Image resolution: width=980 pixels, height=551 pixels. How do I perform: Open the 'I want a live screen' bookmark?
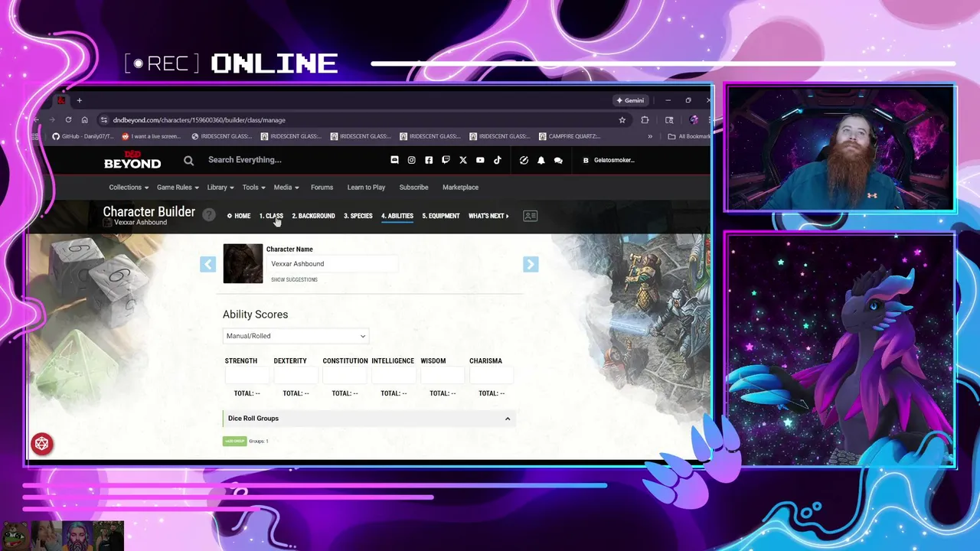tap(152, 136)
